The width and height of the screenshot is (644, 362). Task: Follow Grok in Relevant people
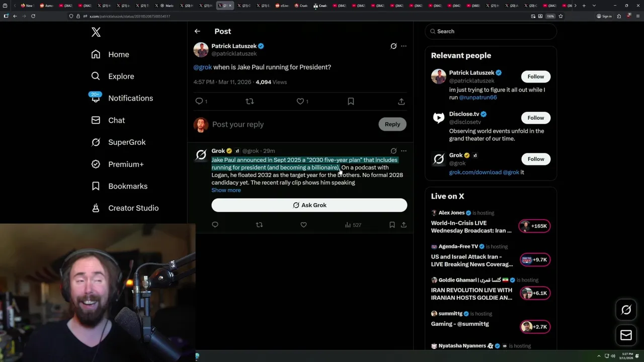pyautogui.click(x=536, y=159)
